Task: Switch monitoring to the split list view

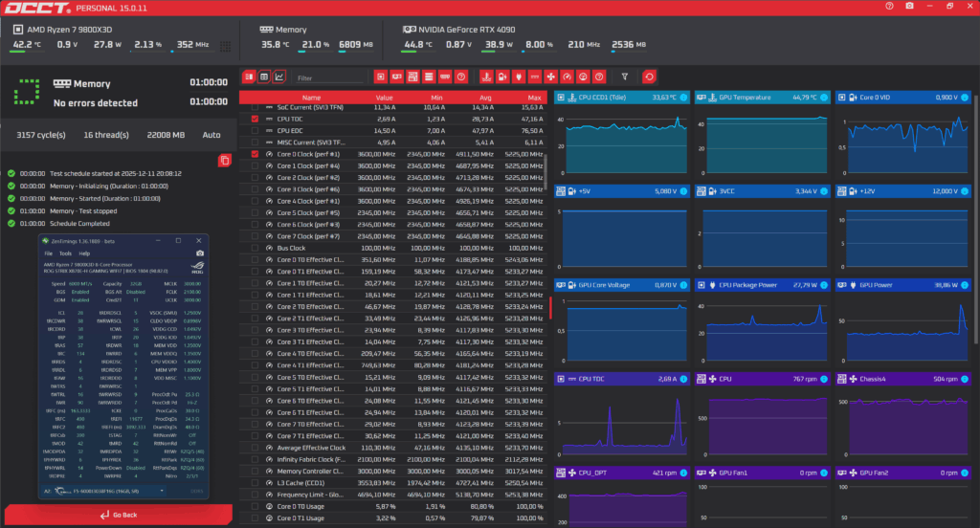Action: [249, 77]
